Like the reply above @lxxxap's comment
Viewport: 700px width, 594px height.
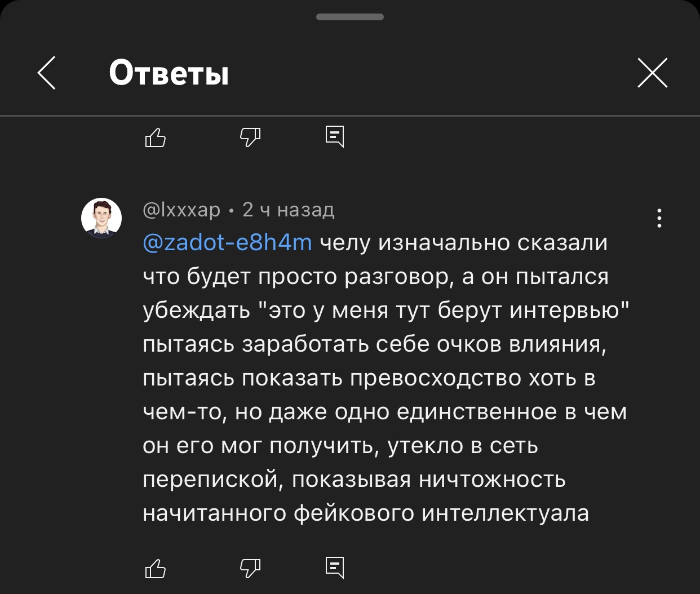(156, 137)
